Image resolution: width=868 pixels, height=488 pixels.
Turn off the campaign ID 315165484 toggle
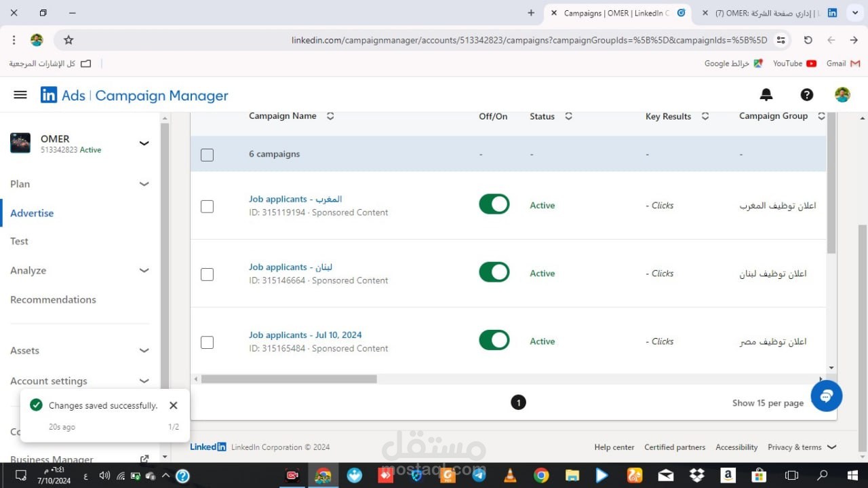tap(494, 340)
